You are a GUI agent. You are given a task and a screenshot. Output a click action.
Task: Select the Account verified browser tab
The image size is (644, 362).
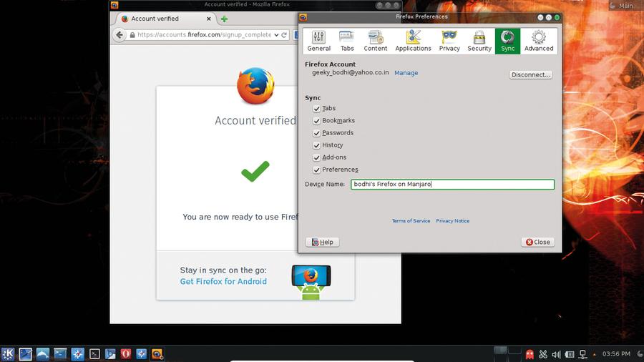165,19
